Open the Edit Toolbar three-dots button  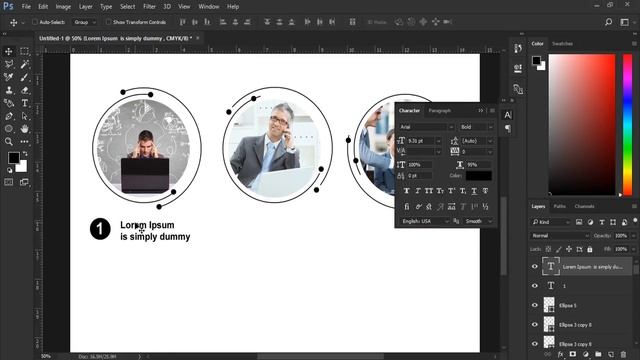(24, 142)
